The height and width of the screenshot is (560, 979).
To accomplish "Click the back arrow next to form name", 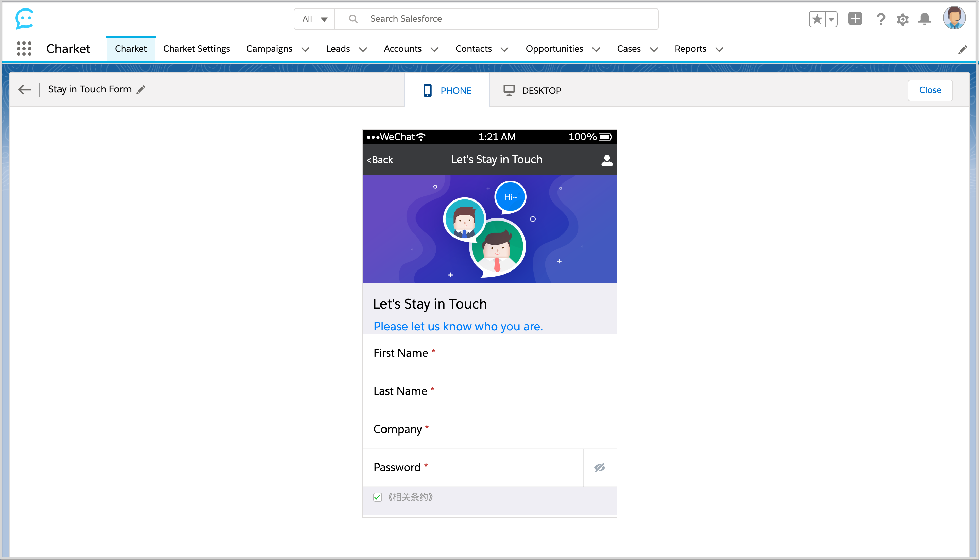I will click(24, 90).
